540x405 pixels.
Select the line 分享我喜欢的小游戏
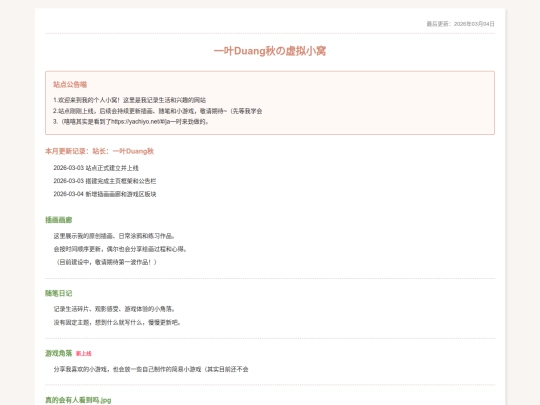click(151, 369)
